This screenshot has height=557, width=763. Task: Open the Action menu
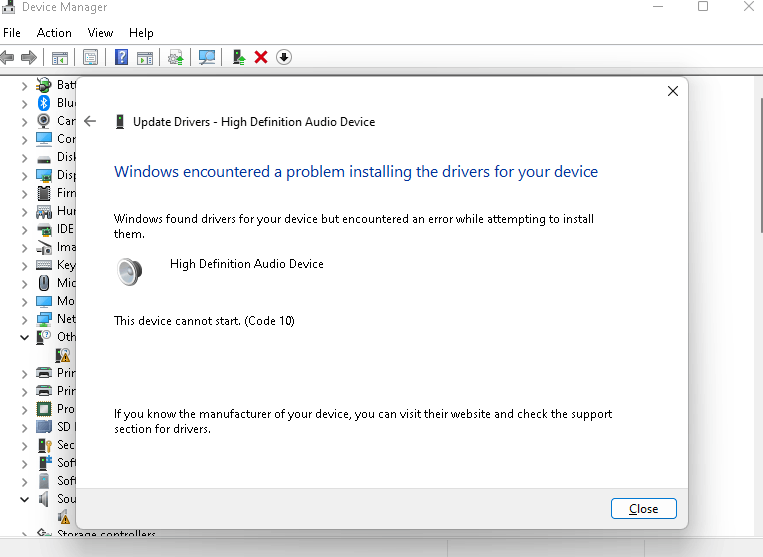click(54, 33)
